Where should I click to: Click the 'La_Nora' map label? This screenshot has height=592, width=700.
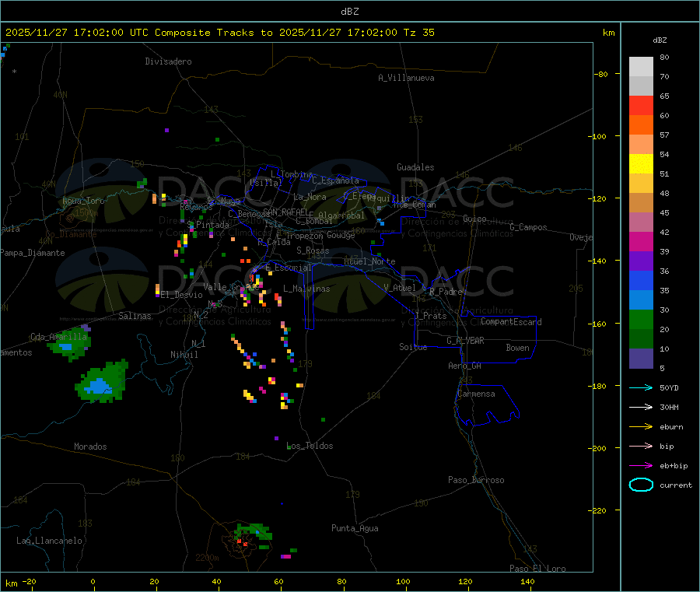(310, 197)
